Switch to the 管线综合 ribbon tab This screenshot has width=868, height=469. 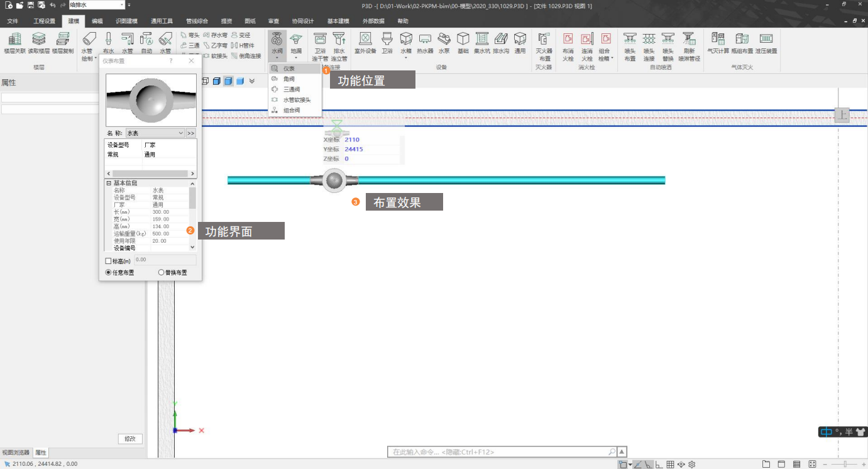(197, 21)
